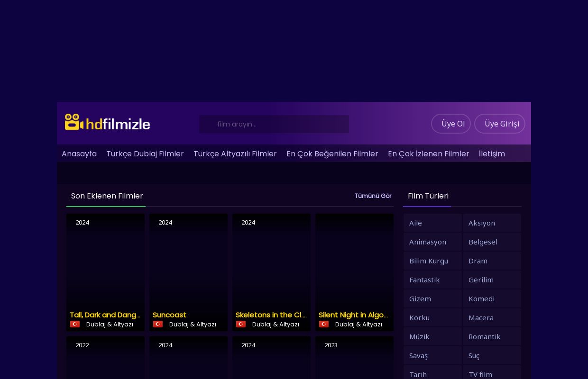Click Dublaj & Altyazı under Skeletons in the Cl...
This screenshot has width=588, height=379.
click(276, 325)
